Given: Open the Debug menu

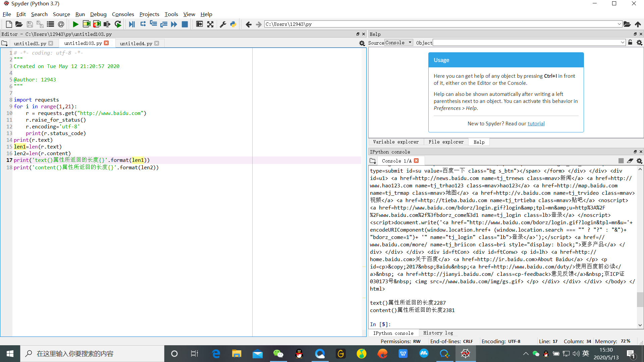Looking at the screenshot, I should click(x=98, y=14).
